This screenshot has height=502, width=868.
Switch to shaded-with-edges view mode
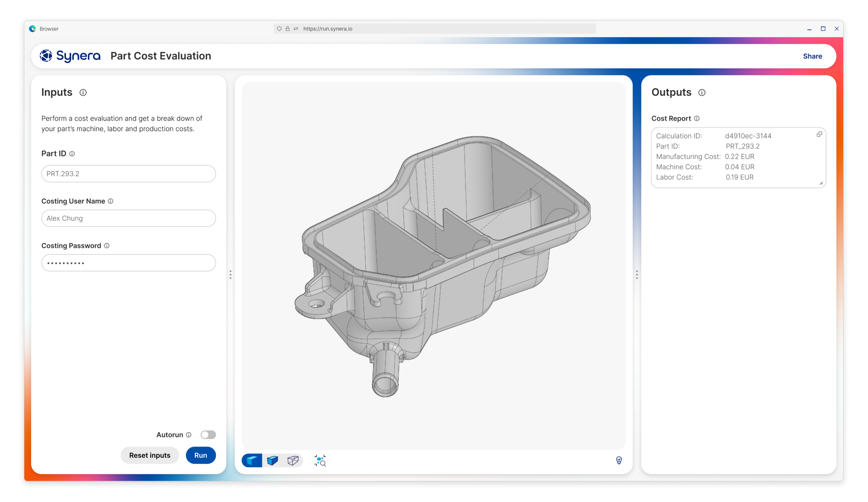click(x=273, y=461)
